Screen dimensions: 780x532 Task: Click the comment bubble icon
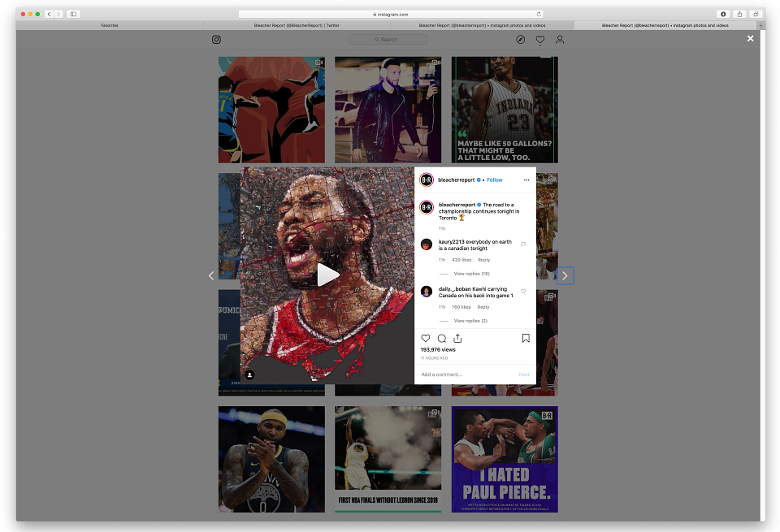442,339
